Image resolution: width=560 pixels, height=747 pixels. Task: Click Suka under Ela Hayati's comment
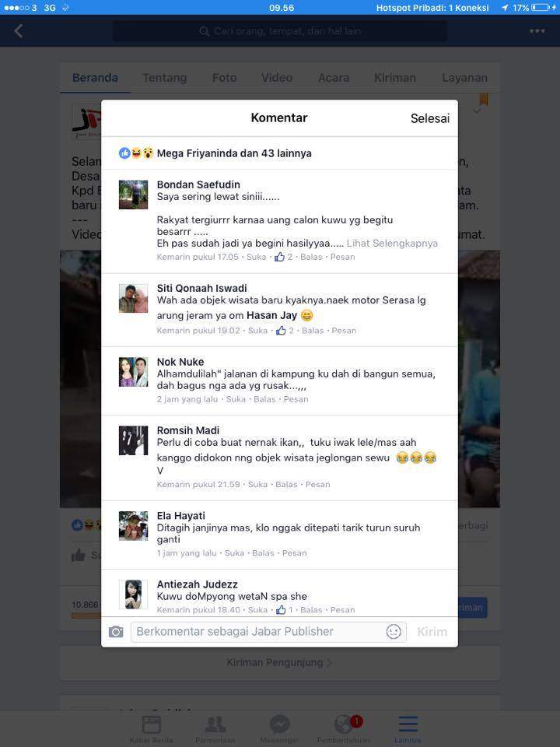234,553
